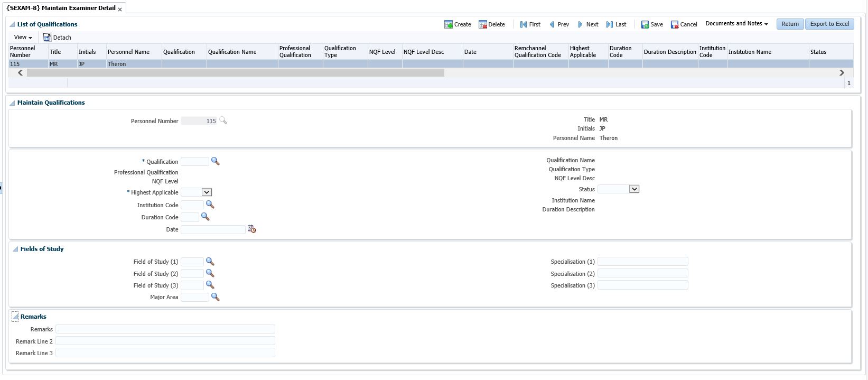This screenshot has height=380, width=868.
Task: Click Remchannel Qualification Code column header
Action: click(x=540, y=52)
